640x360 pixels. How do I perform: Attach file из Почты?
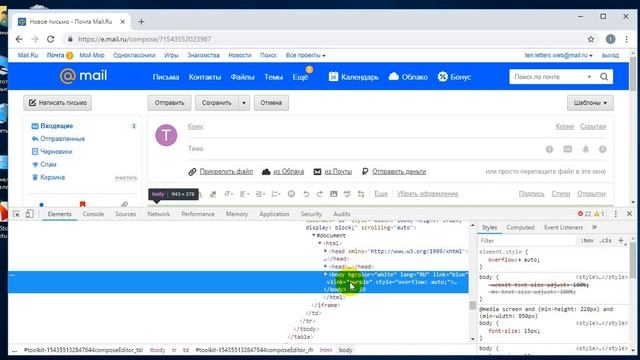click(338, 171)
